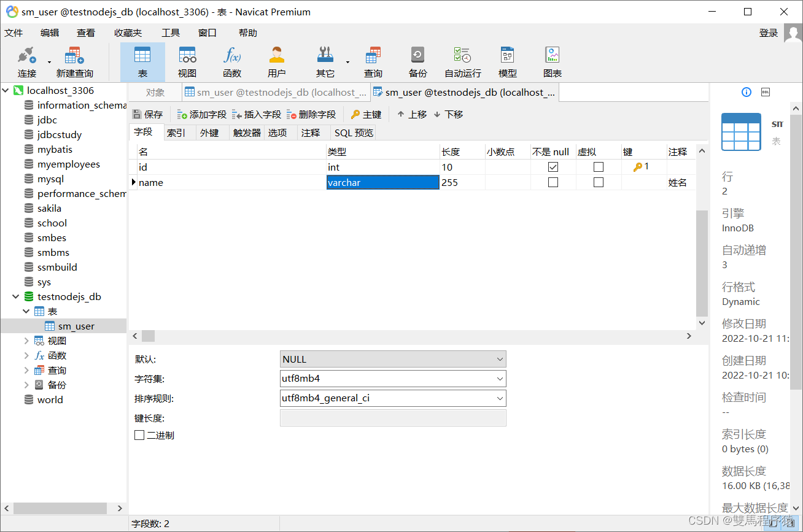Viewport: 803px width, 532px height.
Task: Click the 主键 (Primary Key) button
Action: (367, 114)
